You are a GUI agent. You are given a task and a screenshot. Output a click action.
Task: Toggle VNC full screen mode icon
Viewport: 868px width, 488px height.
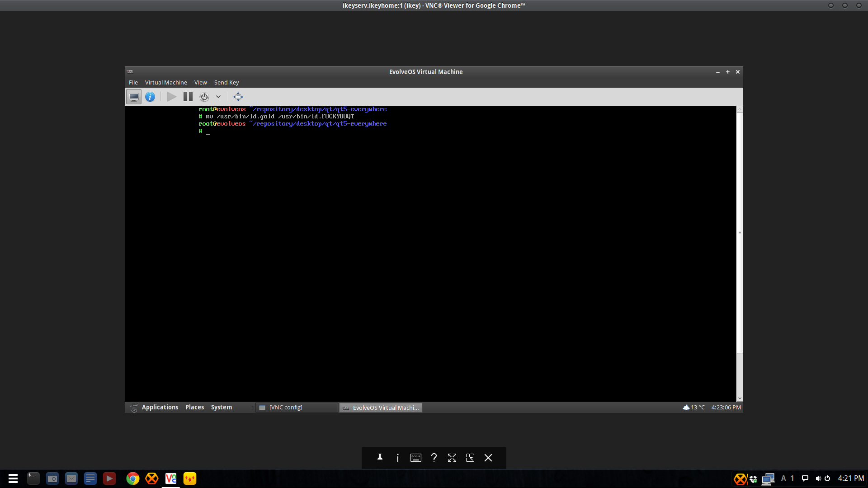(x=452, y=458)
